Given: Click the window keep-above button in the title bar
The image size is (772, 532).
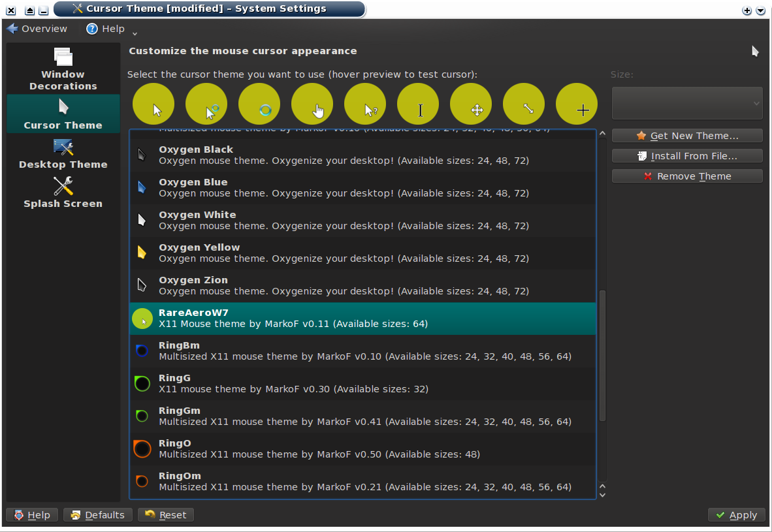Looking at the screenshot, I should 29,10.
